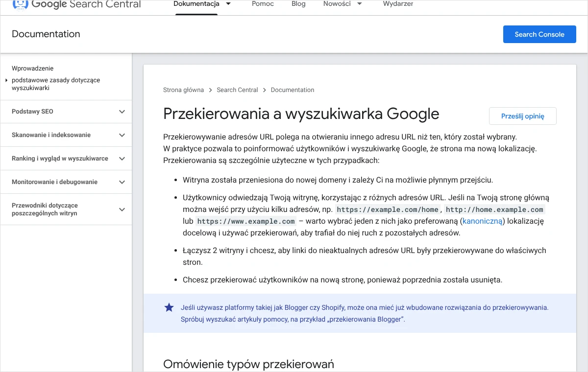Expand Ranking i wygląd w wyszukiwarce chevron
The width and height of the screenshot is (588, 372).
(x=122, y=159)
